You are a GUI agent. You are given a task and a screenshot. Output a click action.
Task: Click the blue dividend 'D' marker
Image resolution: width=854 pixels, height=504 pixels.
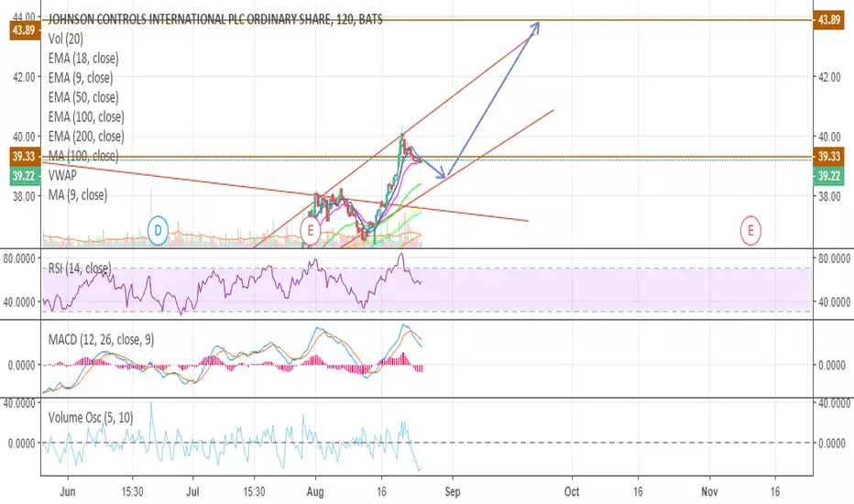[x=158, y=231]
